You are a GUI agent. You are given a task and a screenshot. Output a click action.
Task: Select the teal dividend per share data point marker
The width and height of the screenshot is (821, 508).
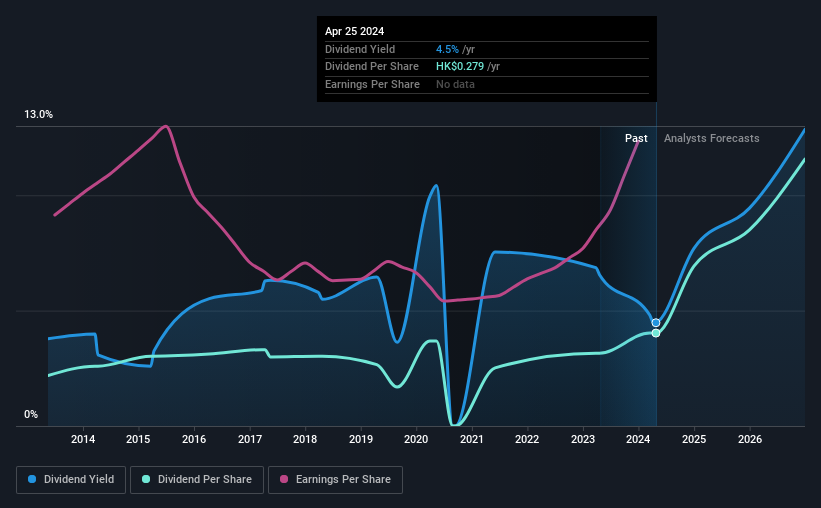point(656,333)
